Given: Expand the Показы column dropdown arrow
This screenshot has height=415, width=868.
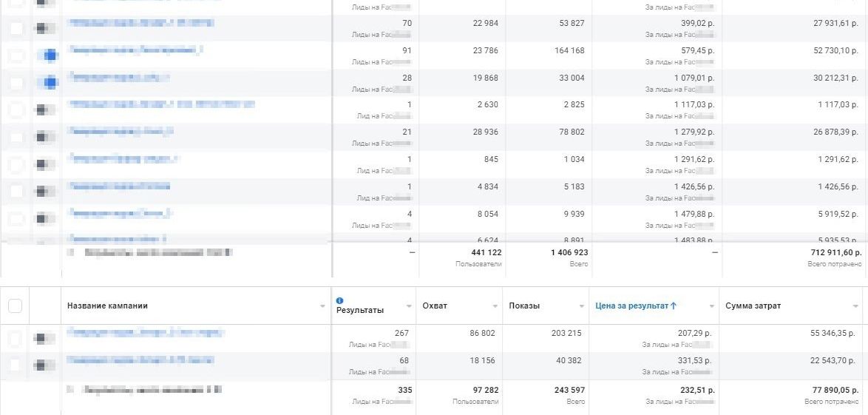Looking at the screenshot, I should (x=582, y=306).
